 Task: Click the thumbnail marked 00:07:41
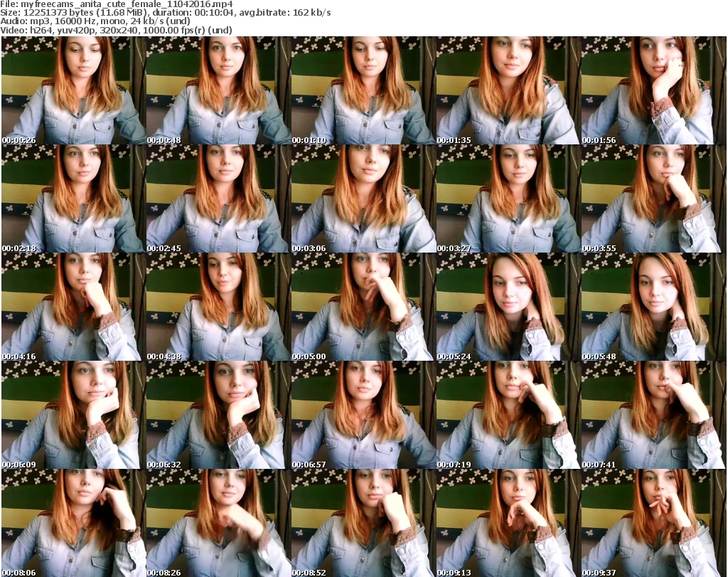653,415
